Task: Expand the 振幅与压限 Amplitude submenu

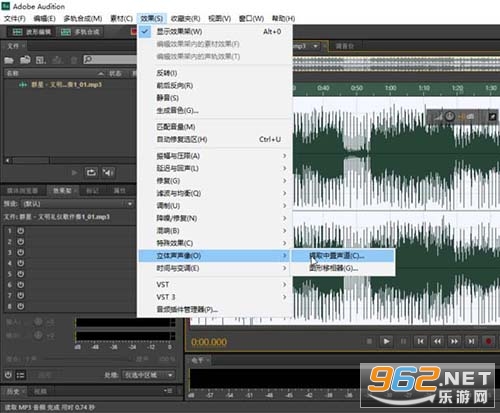Action: [x=215, y=156]
